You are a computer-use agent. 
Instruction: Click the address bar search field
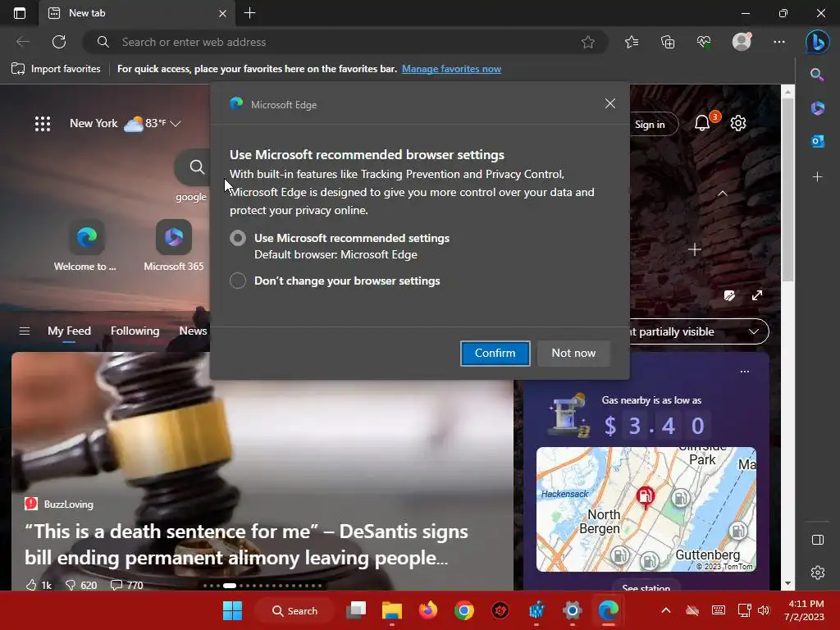(345, 42)
